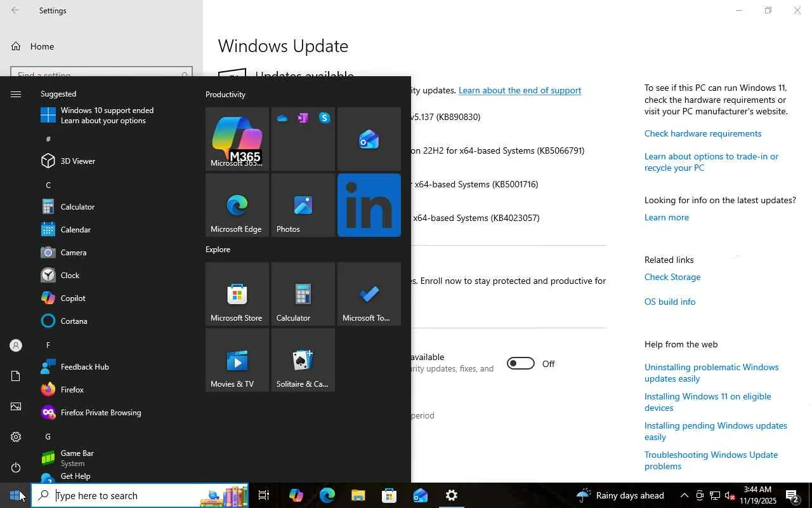The height and width of the screenshot is (508, 812).
Task: Open the Camera app from the list
Action: pyautogui.click(x=114, y=253)
